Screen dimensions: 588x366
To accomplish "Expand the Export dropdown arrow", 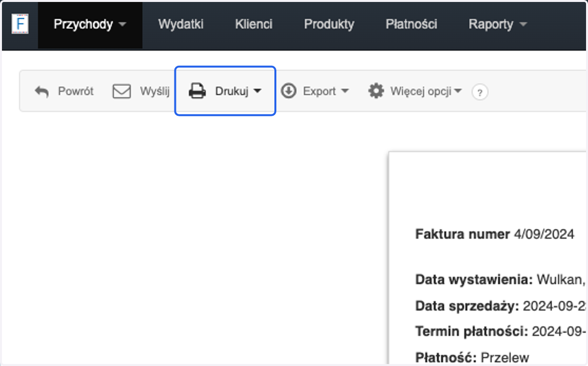I will point(345,91).
